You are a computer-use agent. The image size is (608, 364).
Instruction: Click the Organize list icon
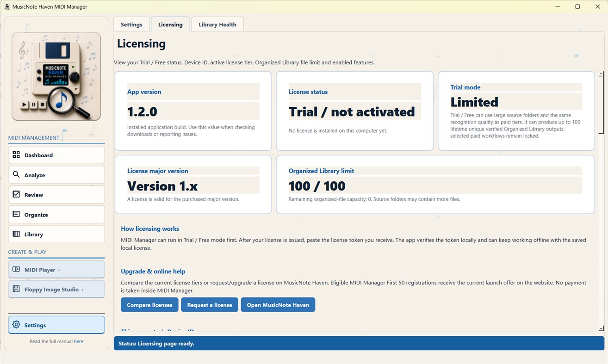16,214
